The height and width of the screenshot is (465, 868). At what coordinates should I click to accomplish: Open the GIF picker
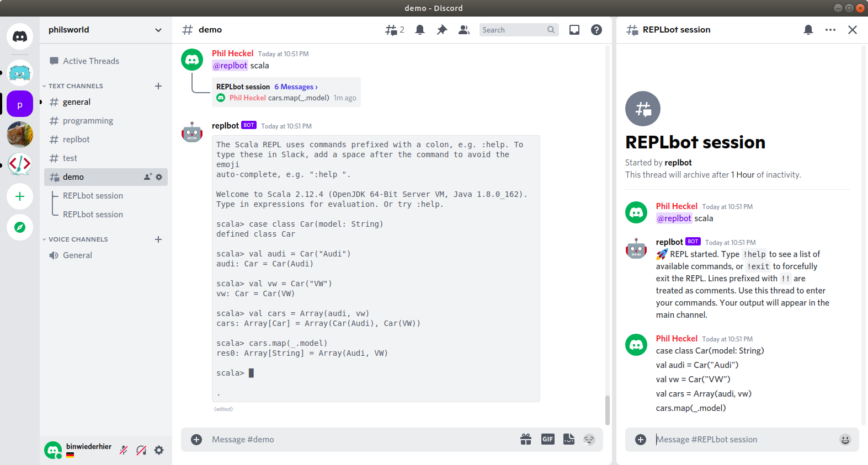point(548,440)
